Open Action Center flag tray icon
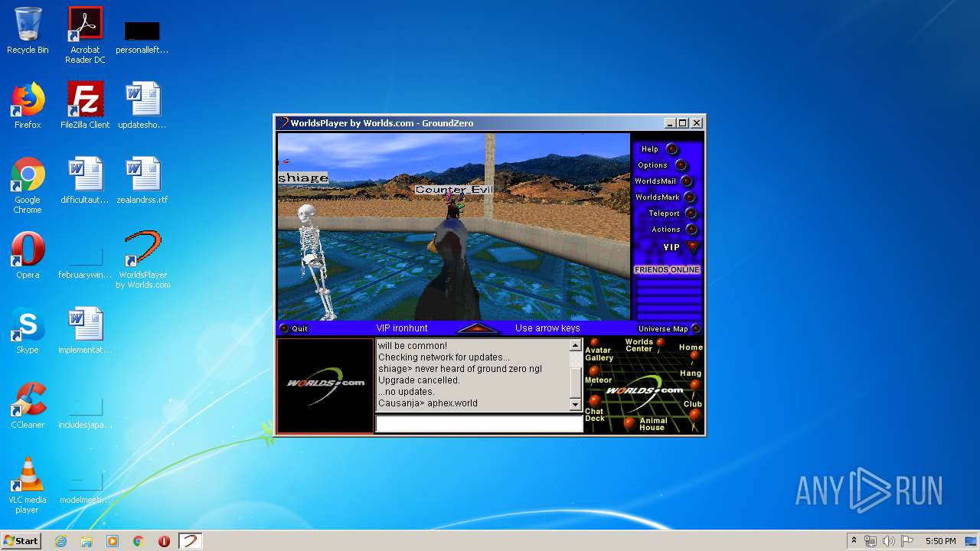The image size is (980, 551). (x=906, y=541)
